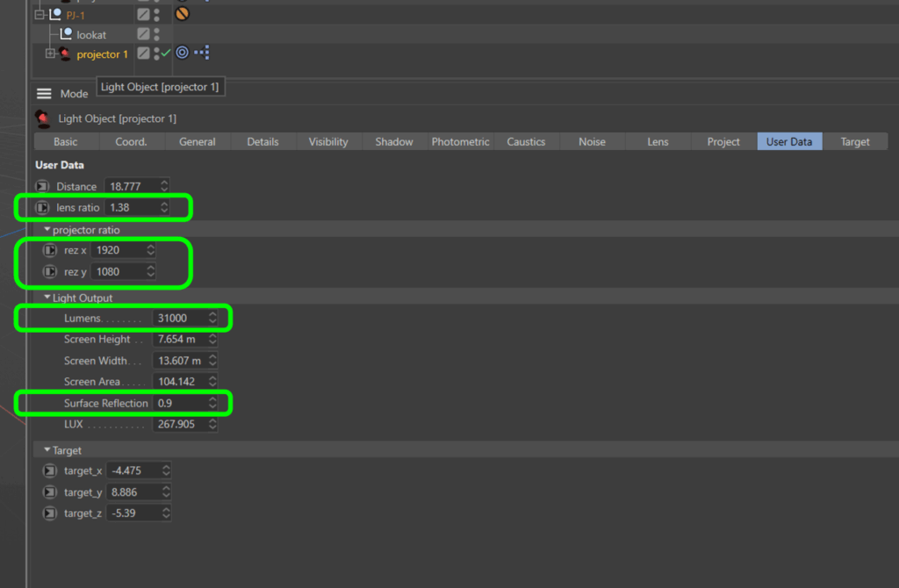
Task: Click the target_y keyframe icon
Action: (50, 492)
